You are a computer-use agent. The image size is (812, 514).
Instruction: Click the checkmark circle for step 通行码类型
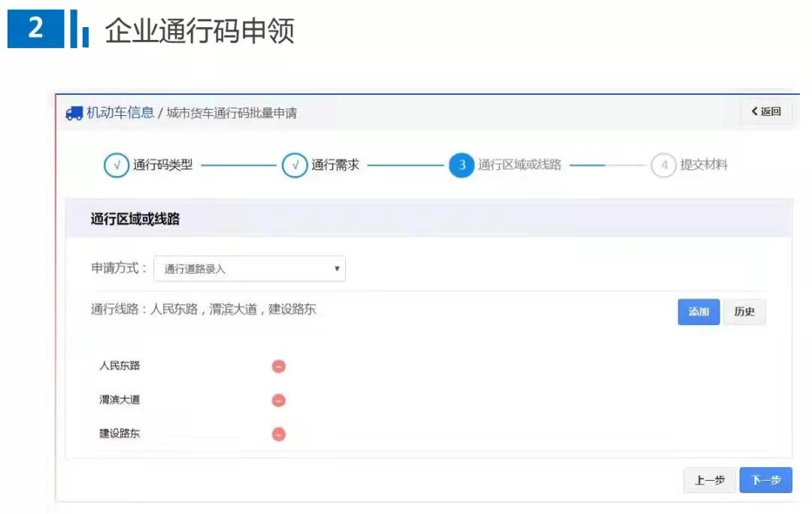[116, 165]
